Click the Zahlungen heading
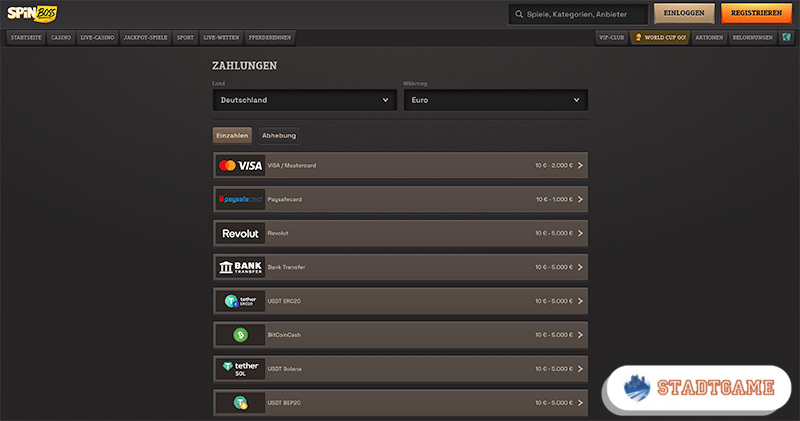The height and width of the screenshot is (421, 800). click(244, 66)
